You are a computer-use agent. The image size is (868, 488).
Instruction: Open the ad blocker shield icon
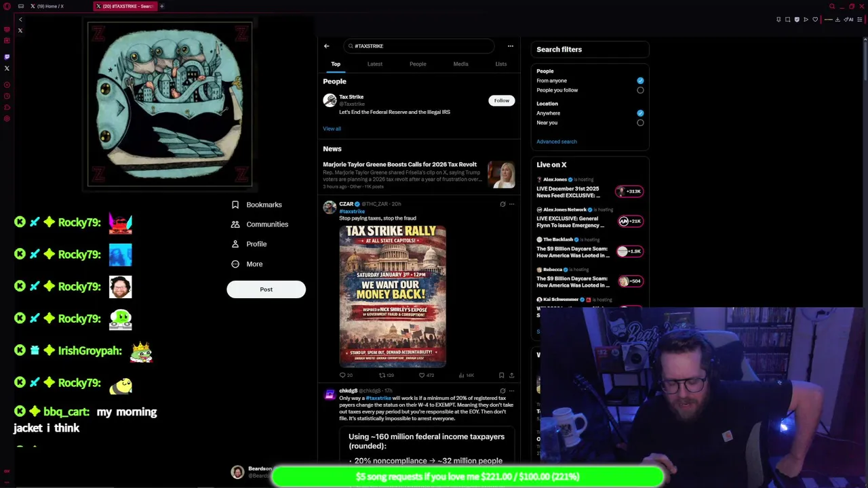797,20
